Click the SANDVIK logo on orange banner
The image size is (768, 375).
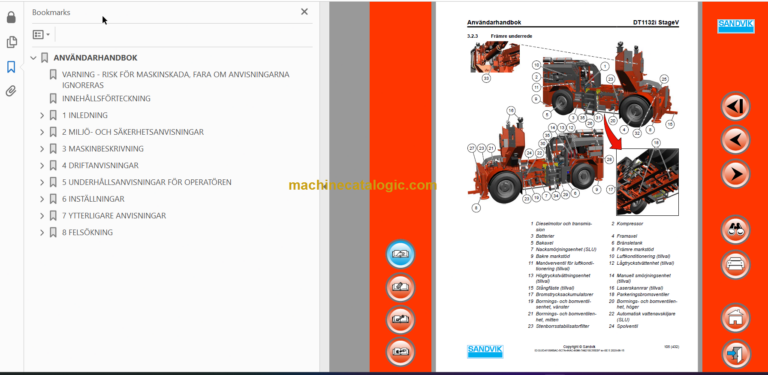click(x=735, y=26)
